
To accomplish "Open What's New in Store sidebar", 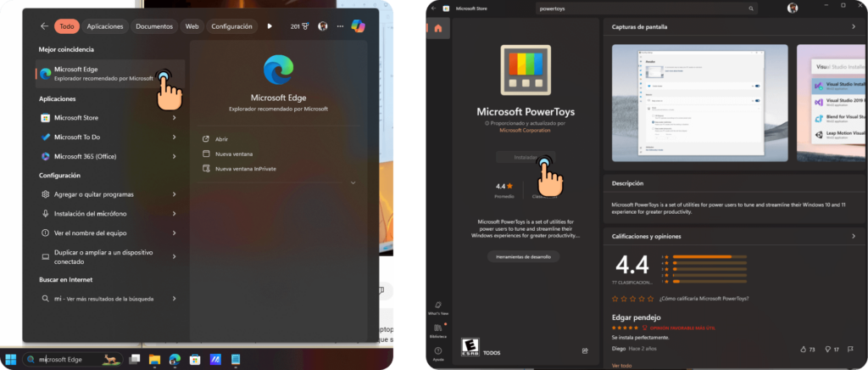I will [x=438, y=306].
